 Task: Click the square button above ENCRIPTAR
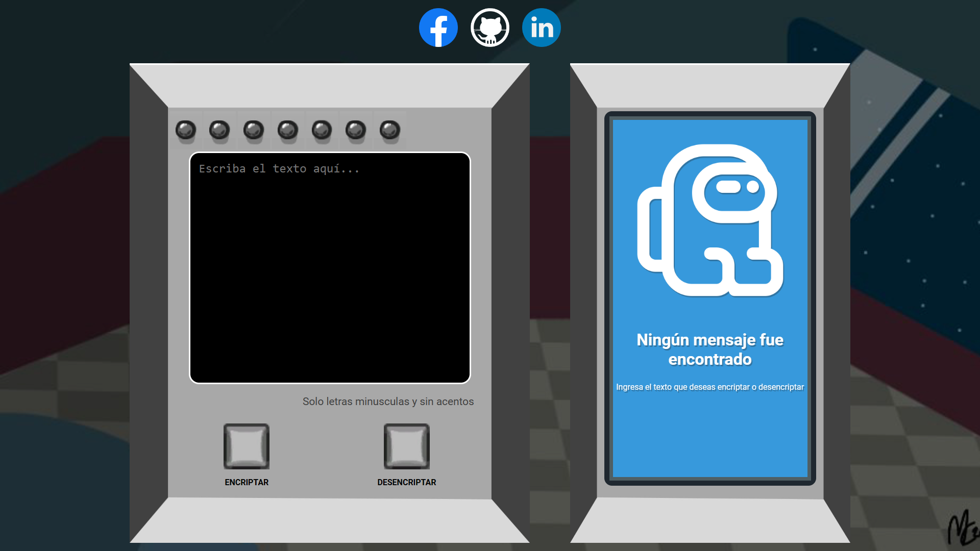coord(247,446)
